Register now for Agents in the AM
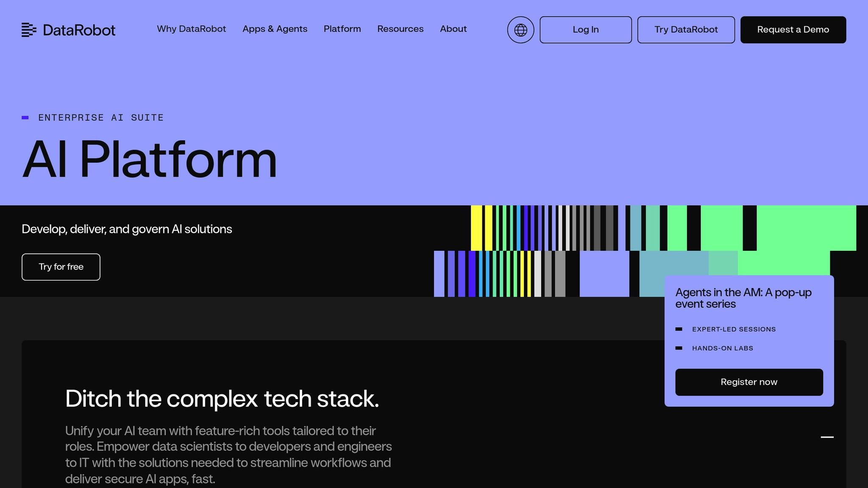The width and height of the screenshot is (868, 488). [749, 382]
